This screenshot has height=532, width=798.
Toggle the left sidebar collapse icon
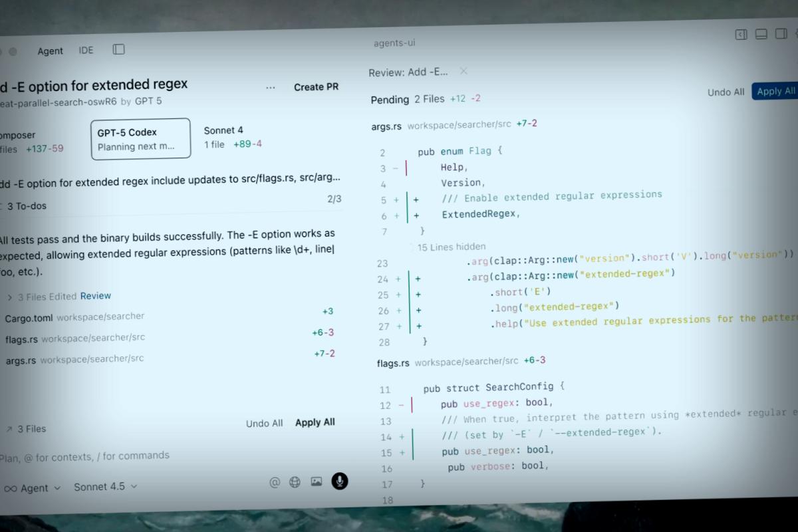741,35
